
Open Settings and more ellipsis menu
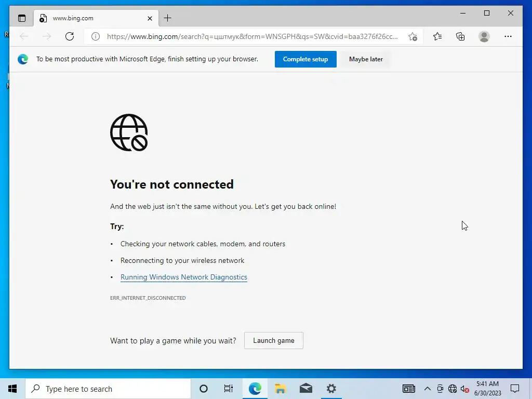[508, 36]
